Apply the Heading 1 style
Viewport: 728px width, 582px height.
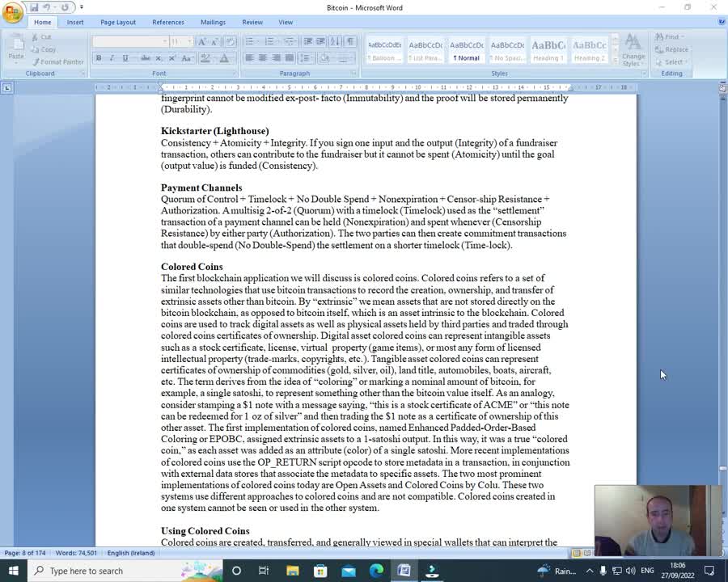coord(548,50)
